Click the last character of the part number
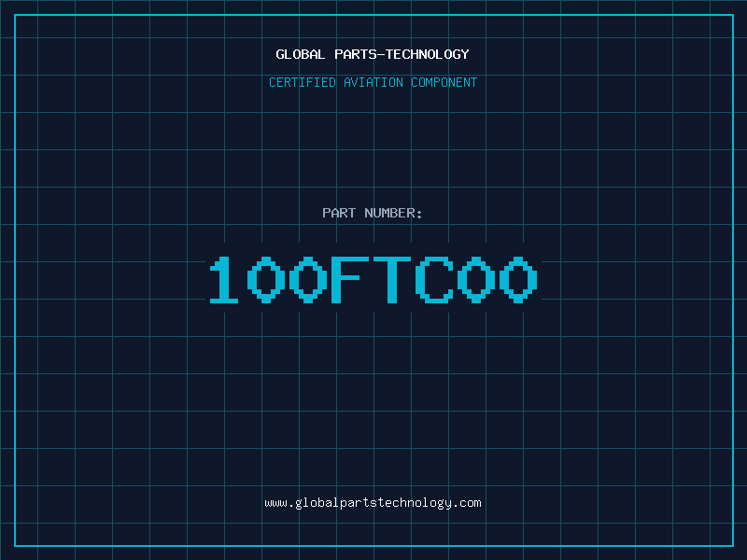Screen dimensions: 747x560 tap(520, 280)
